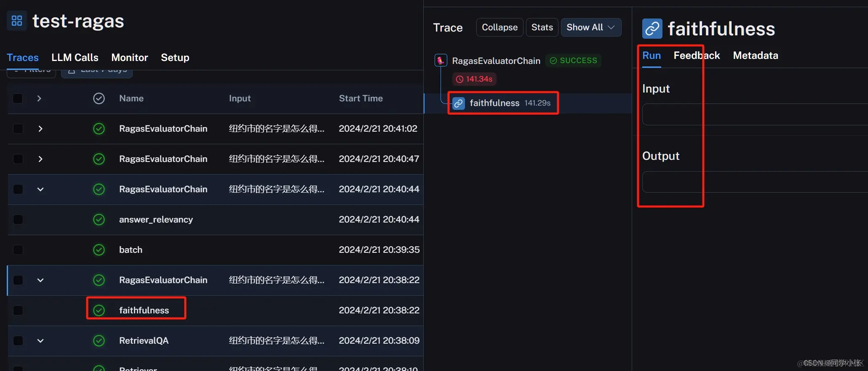The image size is (868, 371).
Task: Select the Run tab
Action: click(652, 56)
